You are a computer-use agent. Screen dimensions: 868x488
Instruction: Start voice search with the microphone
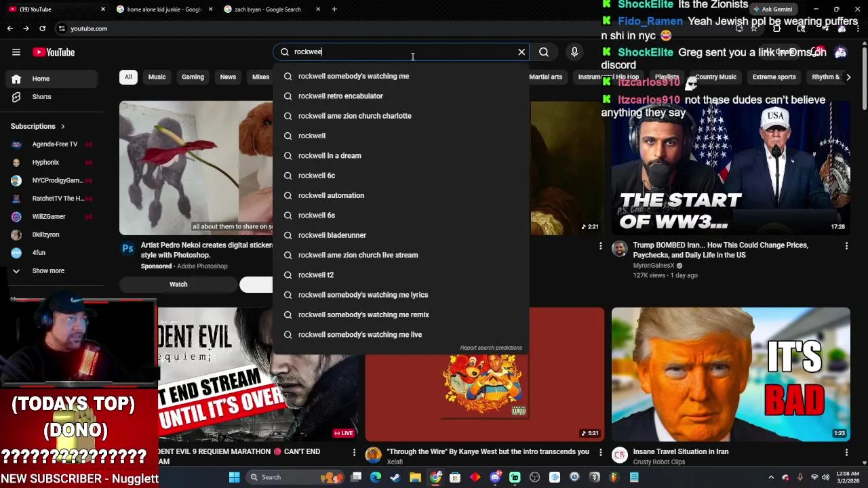click(574, 52)
